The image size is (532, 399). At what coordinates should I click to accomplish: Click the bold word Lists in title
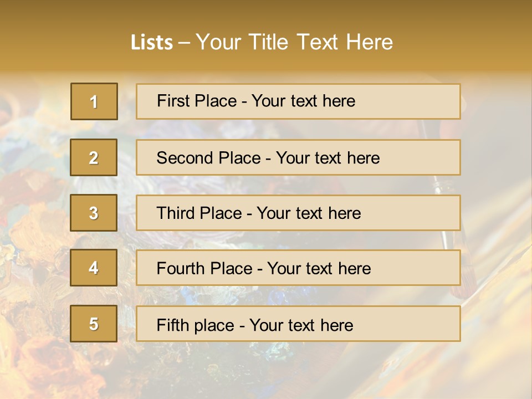[x=152, y=42]
